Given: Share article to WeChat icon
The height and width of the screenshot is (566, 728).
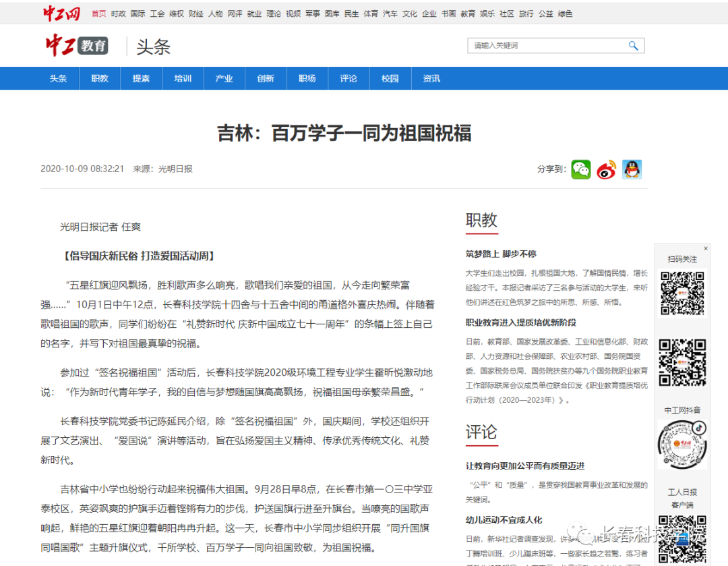Looking at the screenshot, I should [x=580, y=169].
